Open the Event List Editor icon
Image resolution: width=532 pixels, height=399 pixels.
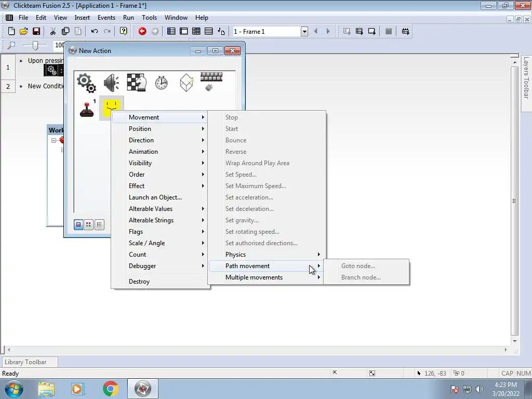point(208,31)
